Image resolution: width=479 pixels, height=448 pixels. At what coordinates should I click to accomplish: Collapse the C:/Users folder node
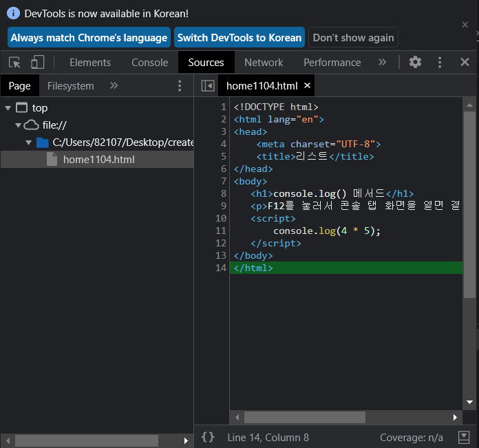29,142
